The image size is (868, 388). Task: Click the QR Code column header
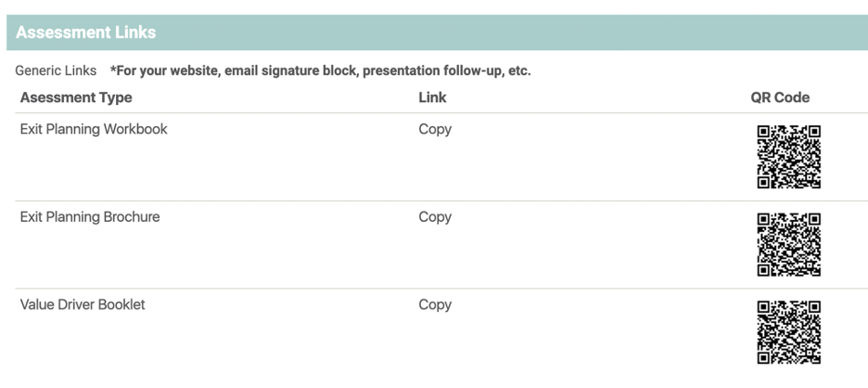click(780, 97)
